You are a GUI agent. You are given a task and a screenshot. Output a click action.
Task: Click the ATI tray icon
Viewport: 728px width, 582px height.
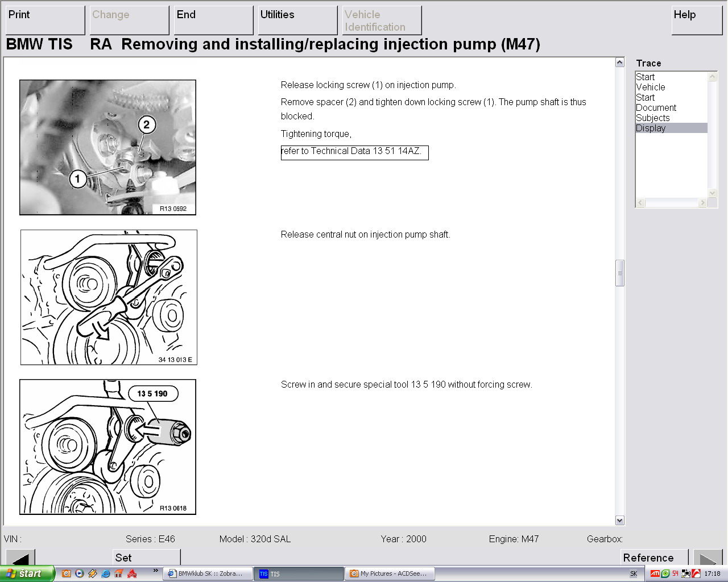click(655, 574)
